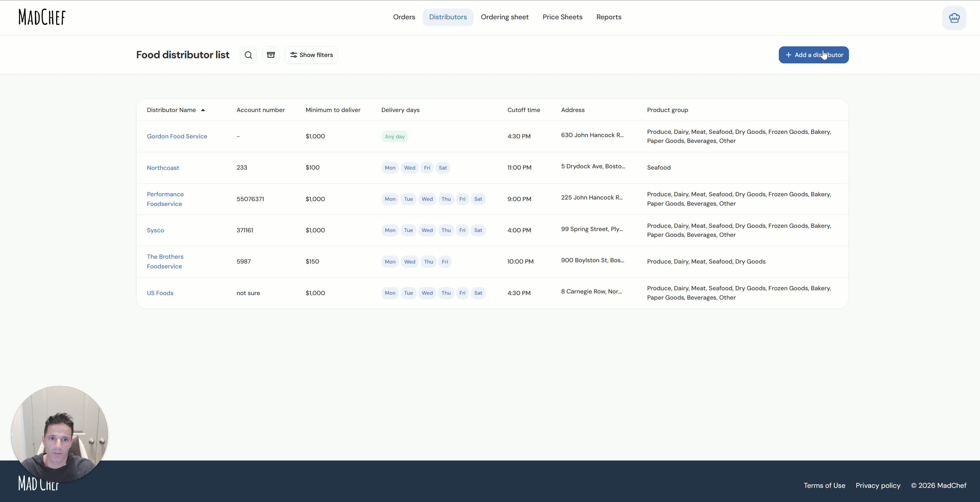Click the presenter webcam bubble

[x=59, y=434]
